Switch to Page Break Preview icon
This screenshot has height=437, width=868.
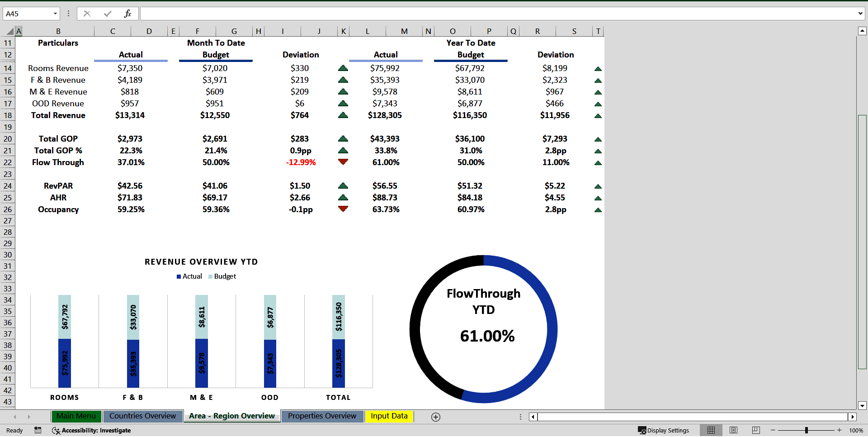click(x=756, y=430)
